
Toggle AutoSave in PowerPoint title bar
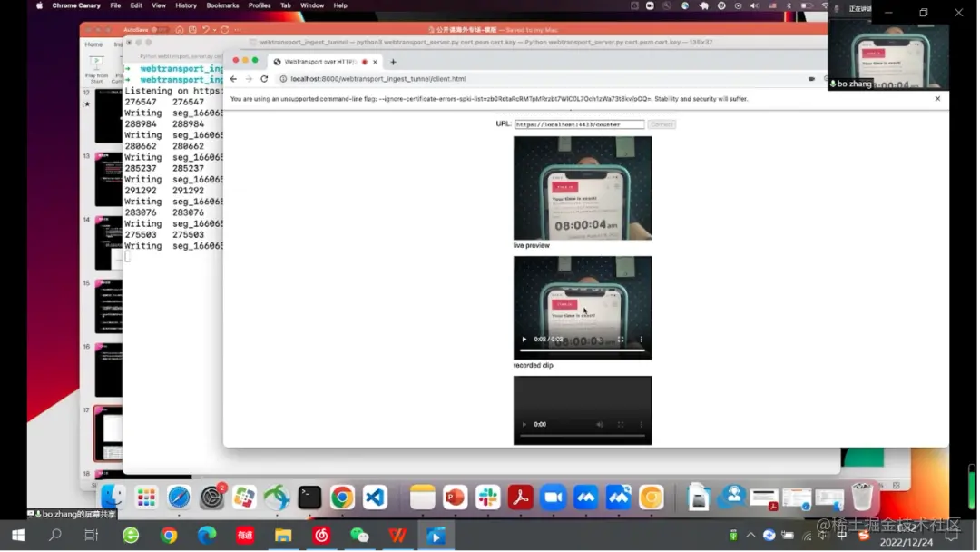coord(160,30)
